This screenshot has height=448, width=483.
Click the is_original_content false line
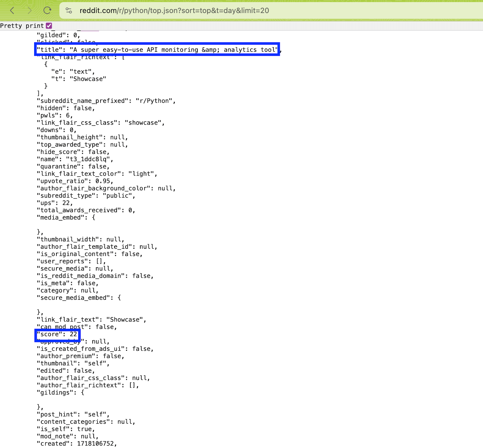point(89,254)
